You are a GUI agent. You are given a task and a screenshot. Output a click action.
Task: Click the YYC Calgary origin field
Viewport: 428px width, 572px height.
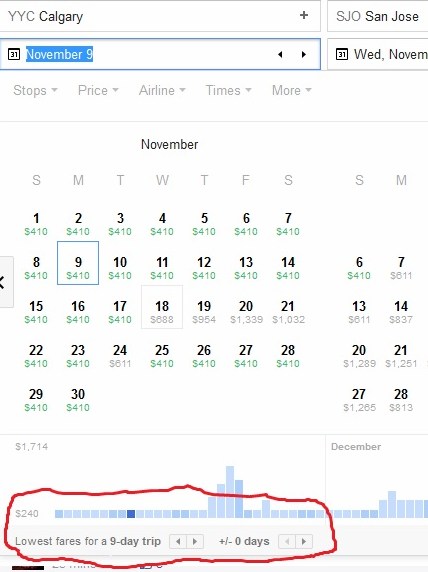(160, 16)
